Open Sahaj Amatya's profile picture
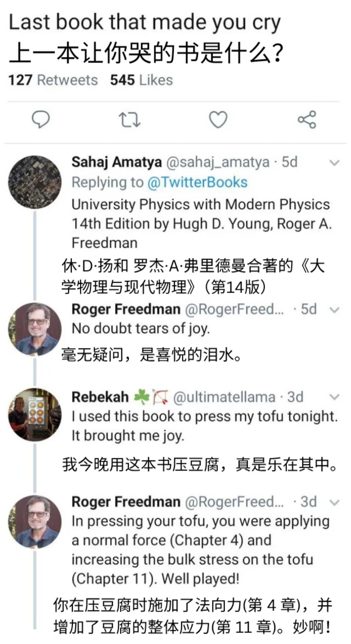This screenshot has height=644, width=351. pyautogui.click(x=35, y=182)
